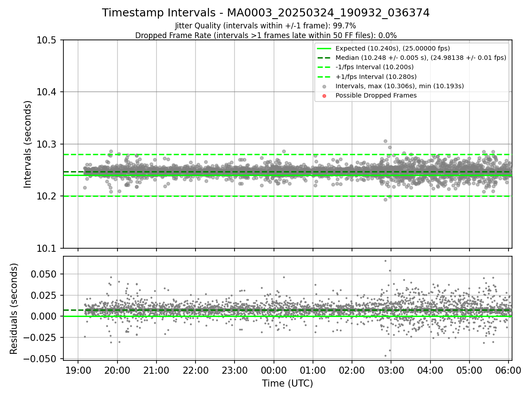Click the dark green dashed line sample next to 'Median' in the legend
Image resolution: width=532 pixels, height=399 pixels.
tap(325, 58)
